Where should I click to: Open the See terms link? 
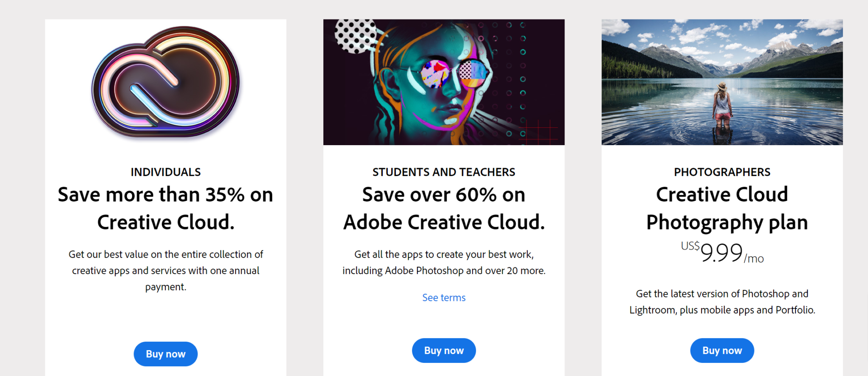coord(443,297)
